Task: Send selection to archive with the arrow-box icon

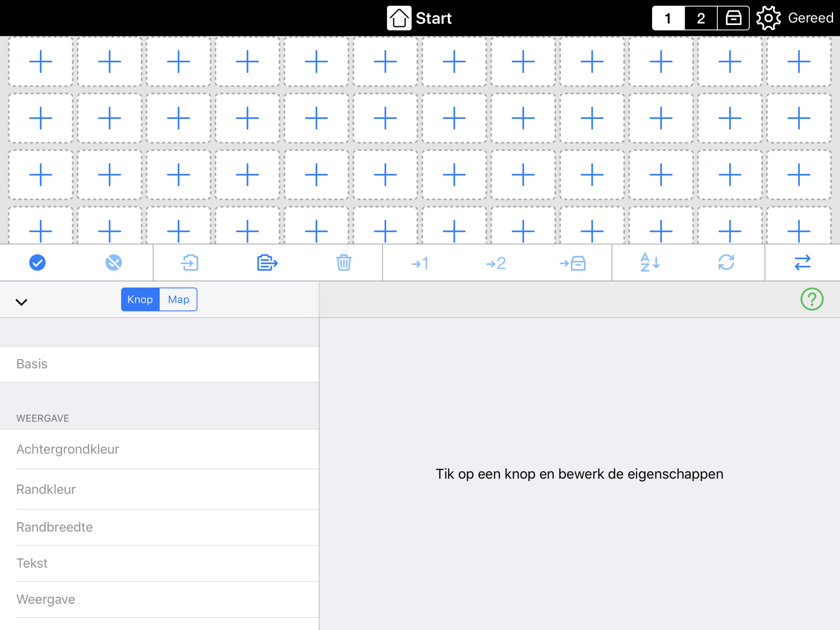Action: (x=573, y=263)
